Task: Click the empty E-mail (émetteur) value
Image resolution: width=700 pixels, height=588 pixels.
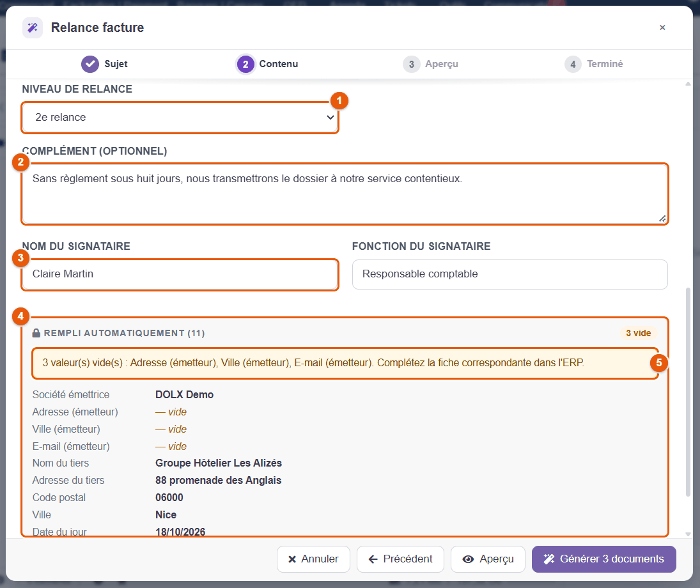Action: coord(171,447)
